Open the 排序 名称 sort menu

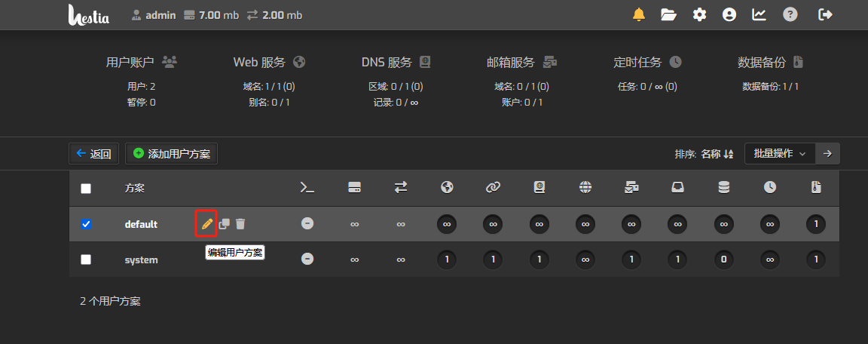(716, 154)
